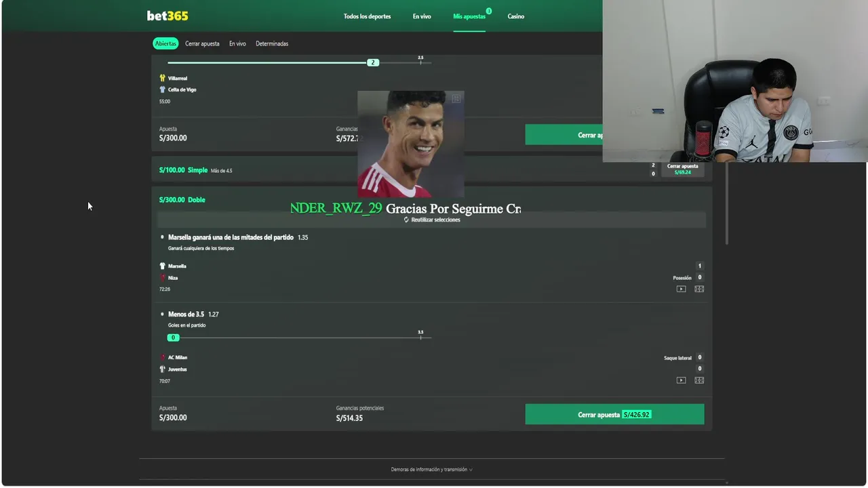Open Mis apuestas in the top navigation
This screenshot has height=488, width=868.
coord(469,16)
